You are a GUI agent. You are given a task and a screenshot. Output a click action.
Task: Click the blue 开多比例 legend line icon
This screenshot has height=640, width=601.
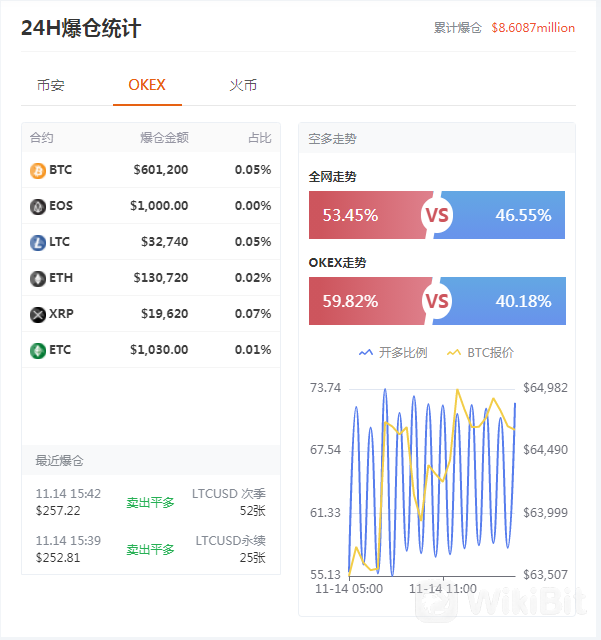pyautogui.click(x=366, y=353)
